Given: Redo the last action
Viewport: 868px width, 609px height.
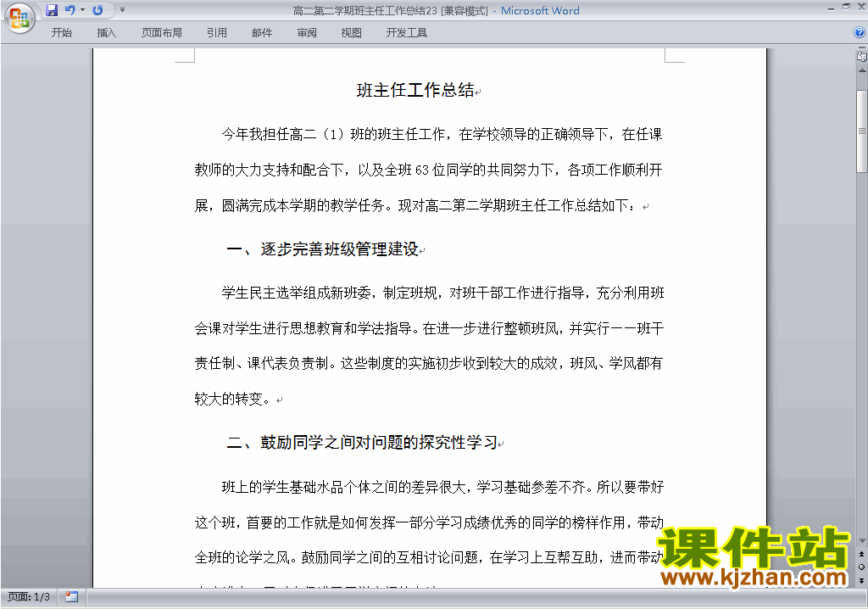Looking at the screenshot, I should point(98,10).
